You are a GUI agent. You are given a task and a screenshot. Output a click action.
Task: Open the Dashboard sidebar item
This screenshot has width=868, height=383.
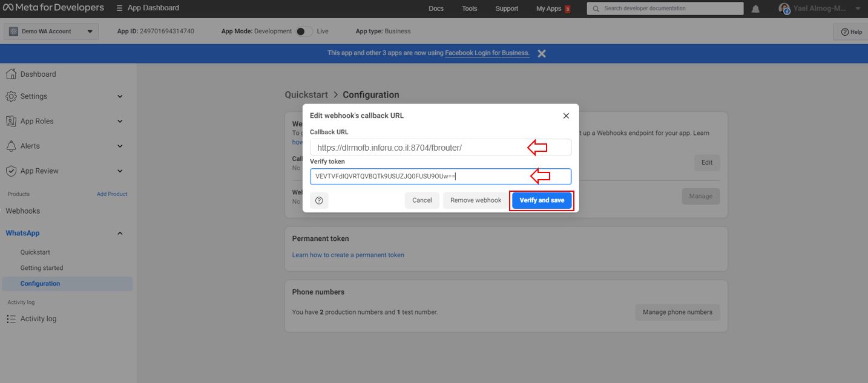tap(38, 74)
